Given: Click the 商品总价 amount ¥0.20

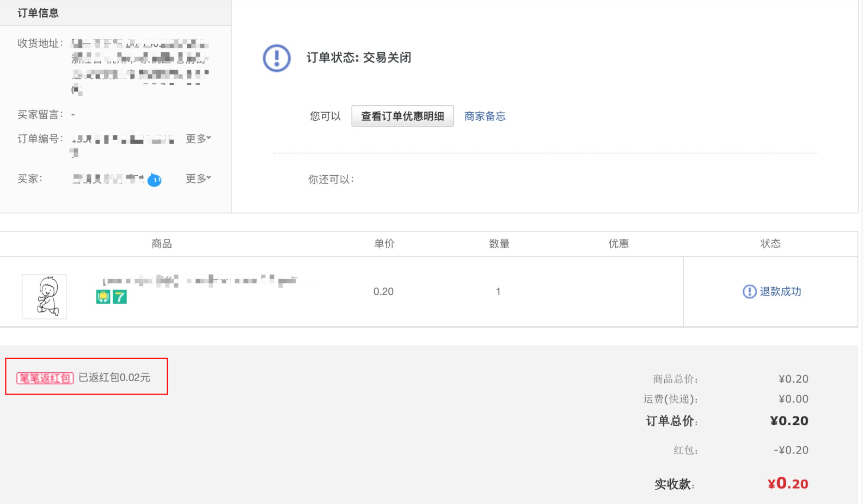Looking at the screenshot, I should 793,379.
